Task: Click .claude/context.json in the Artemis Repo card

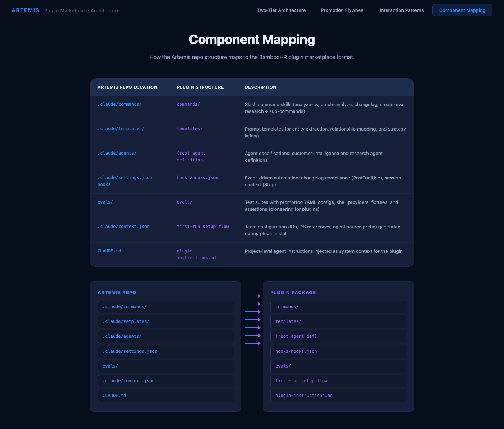Action: (x=166, y=381)
